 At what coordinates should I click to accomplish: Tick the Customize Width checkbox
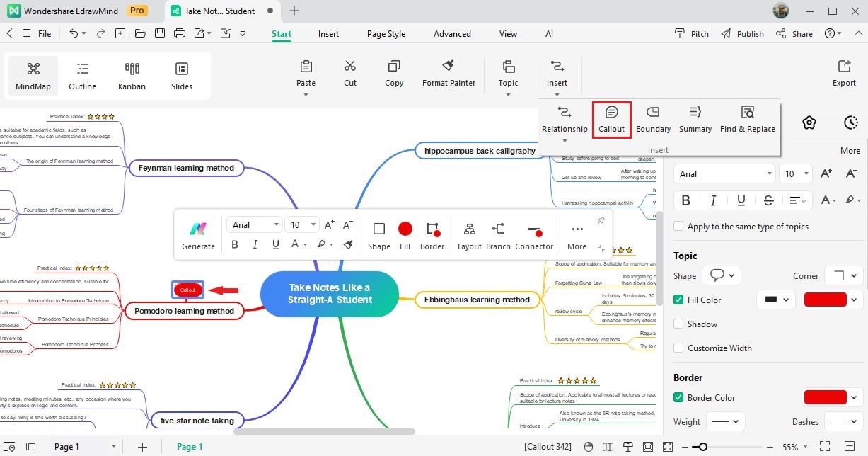point(679,348)
